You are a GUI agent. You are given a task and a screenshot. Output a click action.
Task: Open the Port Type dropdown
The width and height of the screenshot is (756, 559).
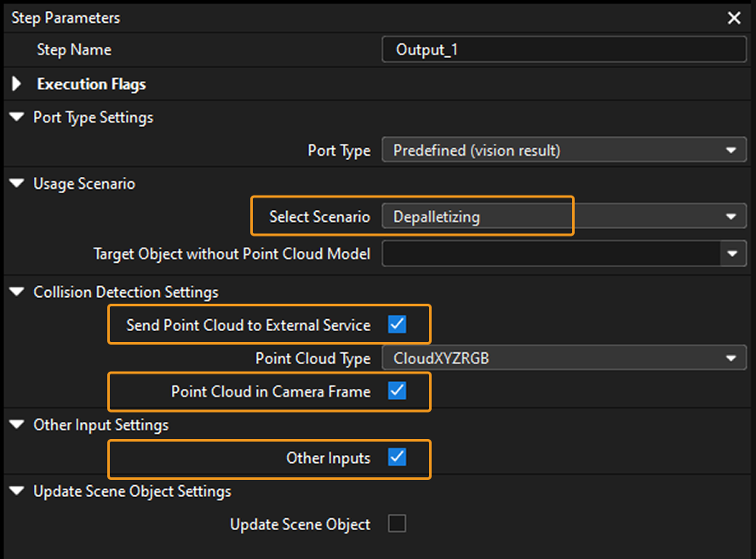tap(564, 150)
